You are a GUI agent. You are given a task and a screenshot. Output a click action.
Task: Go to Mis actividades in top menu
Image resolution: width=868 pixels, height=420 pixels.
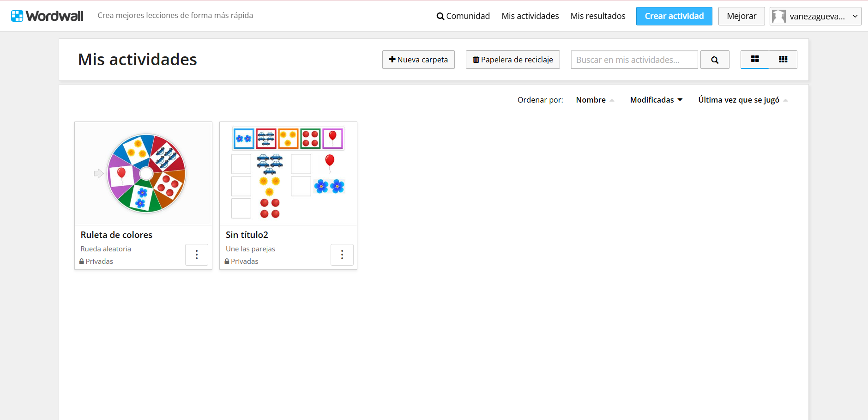[530, 16]
